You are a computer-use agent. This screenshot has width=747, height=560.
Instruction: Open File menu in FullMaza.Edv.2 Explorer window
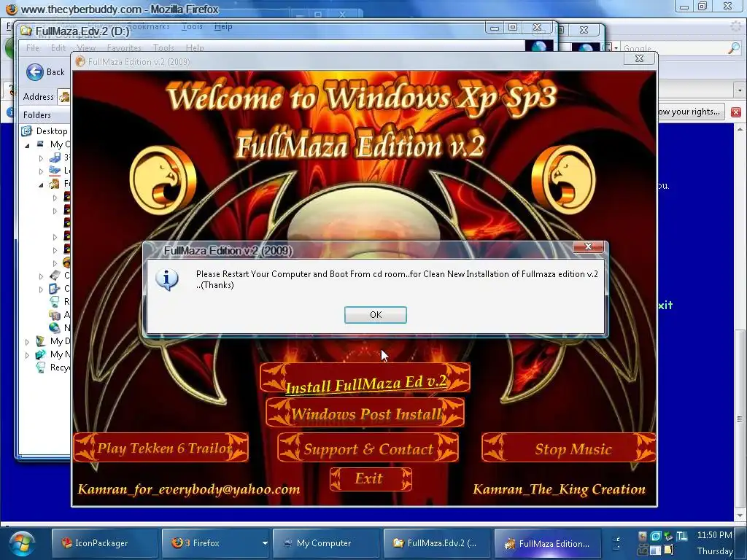[x=33, y=48]
